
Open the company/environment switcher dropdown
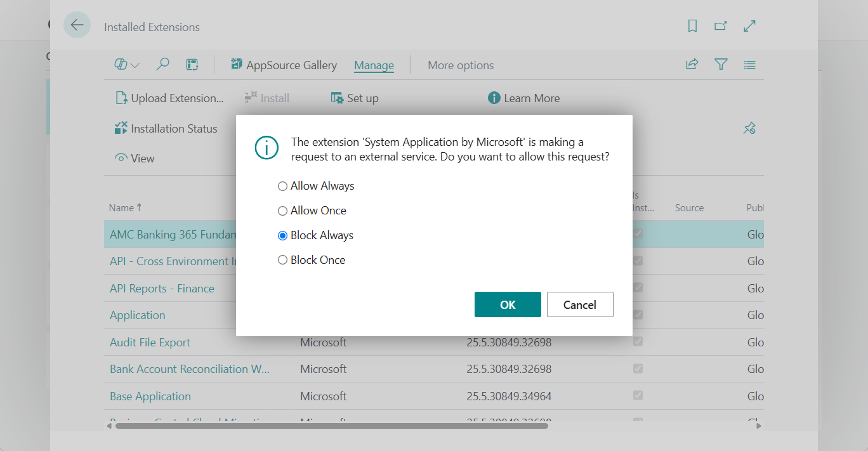coord(126,64)
